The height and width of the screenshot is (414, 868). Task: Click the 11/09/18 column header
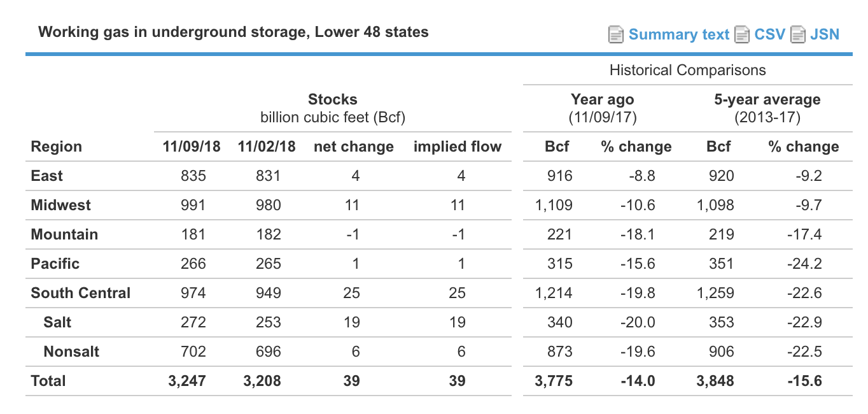pyautogui.click(x=192, y=146)
